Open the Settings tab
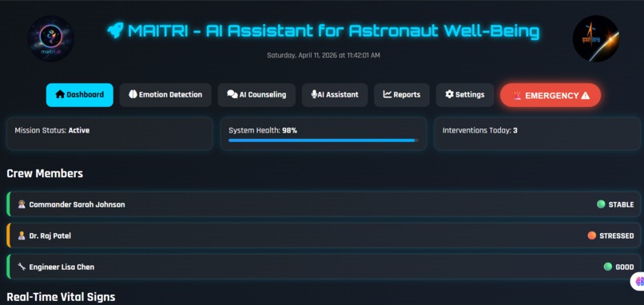Viewport: 644px width, 305px height. click(465, 95)
